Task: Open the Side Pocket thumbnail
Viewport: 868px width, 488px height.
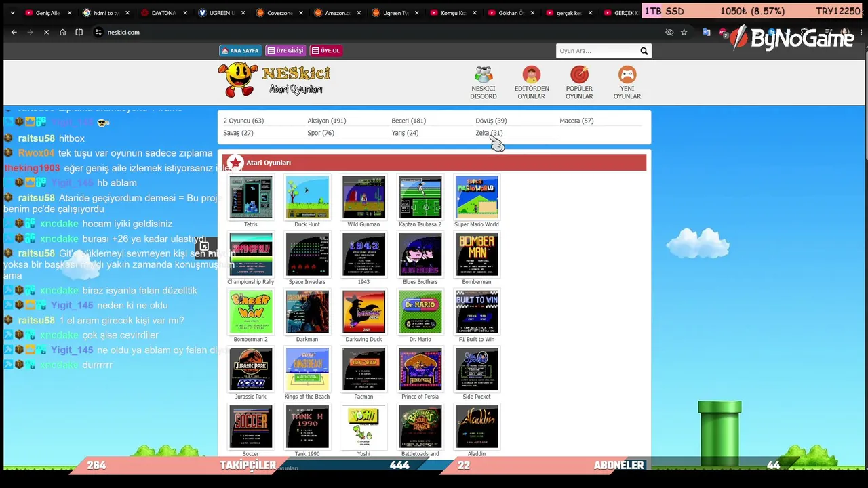Action: 477,369
